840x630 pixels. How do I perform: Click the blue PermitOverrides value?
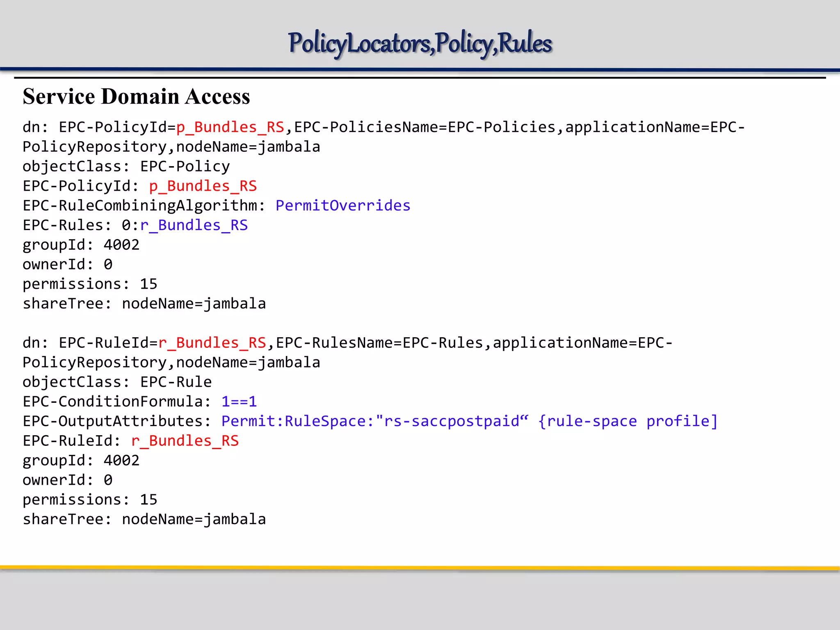pyautogui.click(x=343, y=205)
